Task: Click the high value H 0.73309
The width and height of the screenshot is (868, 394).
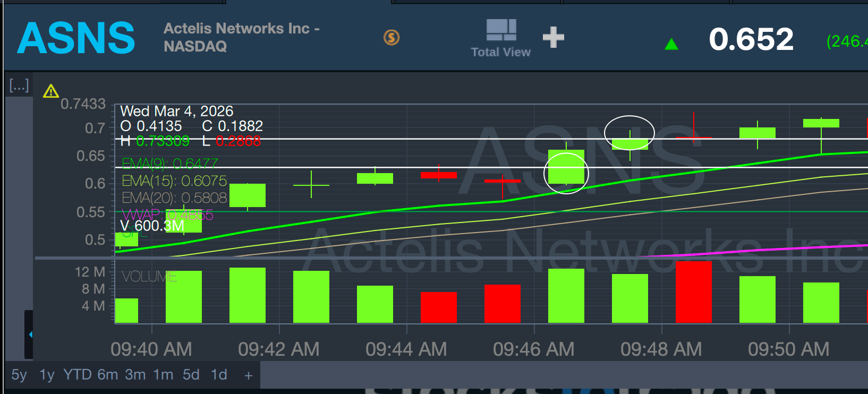Action: (155, 141)
